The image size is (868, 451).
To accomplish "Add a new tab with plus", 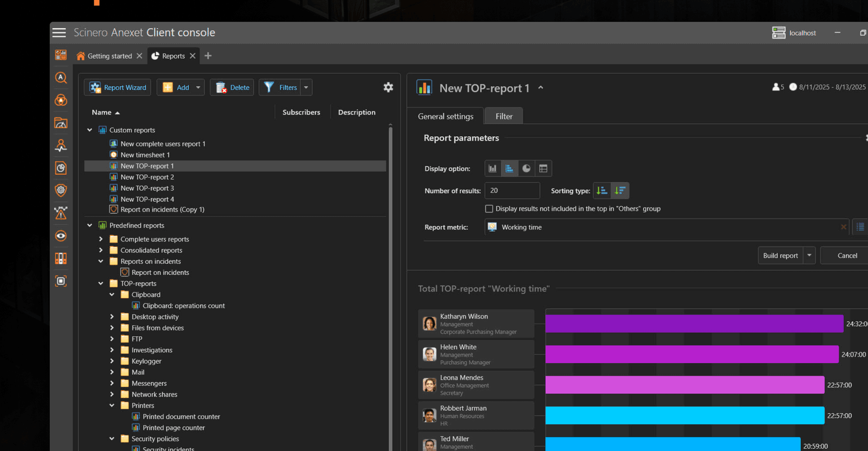I will (208, 56).
